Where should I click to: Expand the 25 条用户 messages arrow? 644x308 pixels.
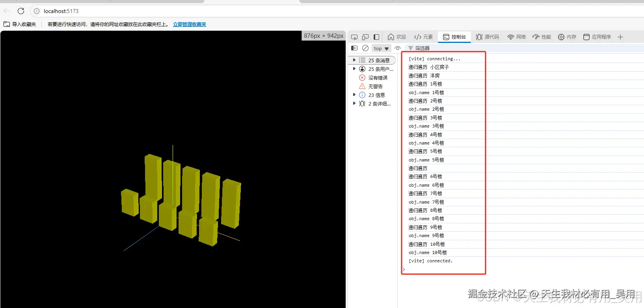[354, 69]
